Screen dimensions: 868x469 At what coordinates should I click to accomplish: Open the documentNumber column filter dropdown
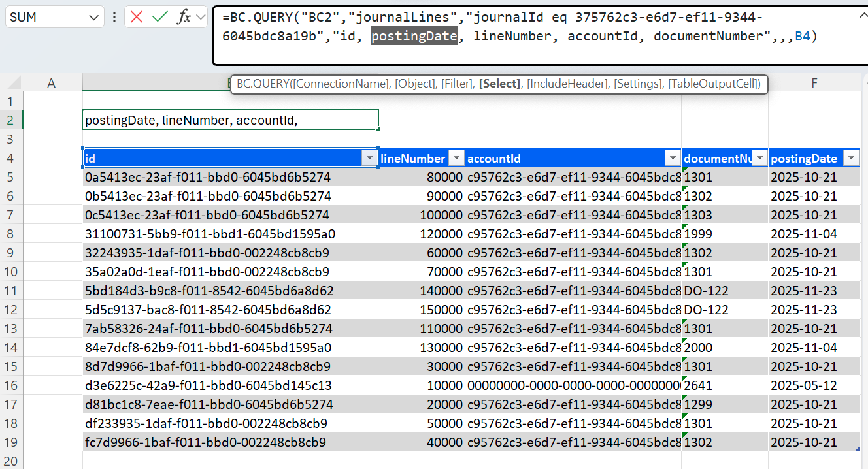point(759,159)
